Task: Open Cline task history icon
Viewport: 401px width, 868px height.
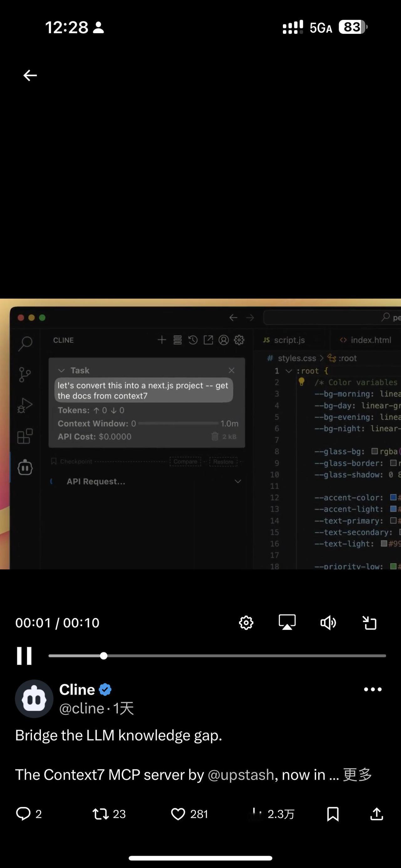Action: click(193, 340)
